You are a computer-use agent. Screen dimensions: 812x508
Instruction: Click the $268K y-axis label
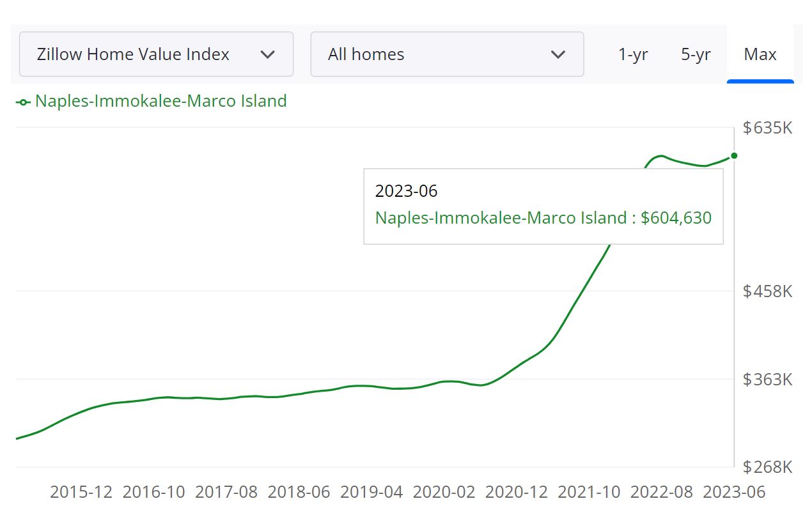[x=767, y=467]
